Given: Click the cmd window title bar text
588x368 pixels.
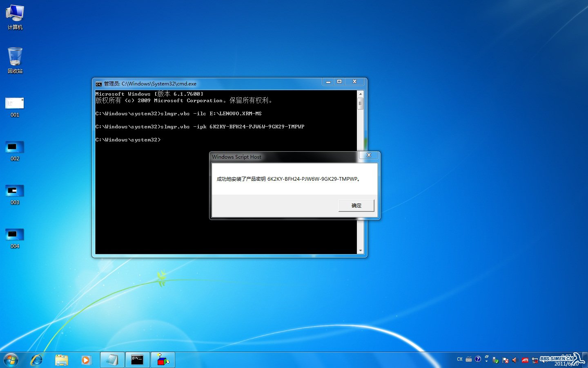Looking at the screenshot, I should pyautogui.click(x=150, y=84).
